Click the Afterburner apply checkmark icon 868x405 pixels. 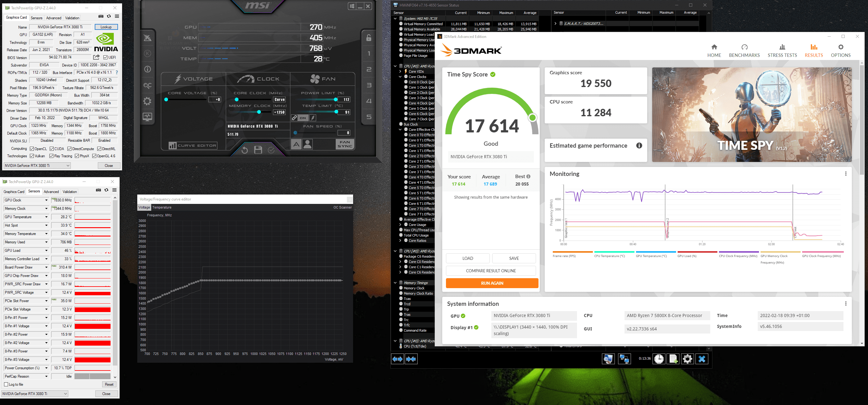tap(271, 150)
